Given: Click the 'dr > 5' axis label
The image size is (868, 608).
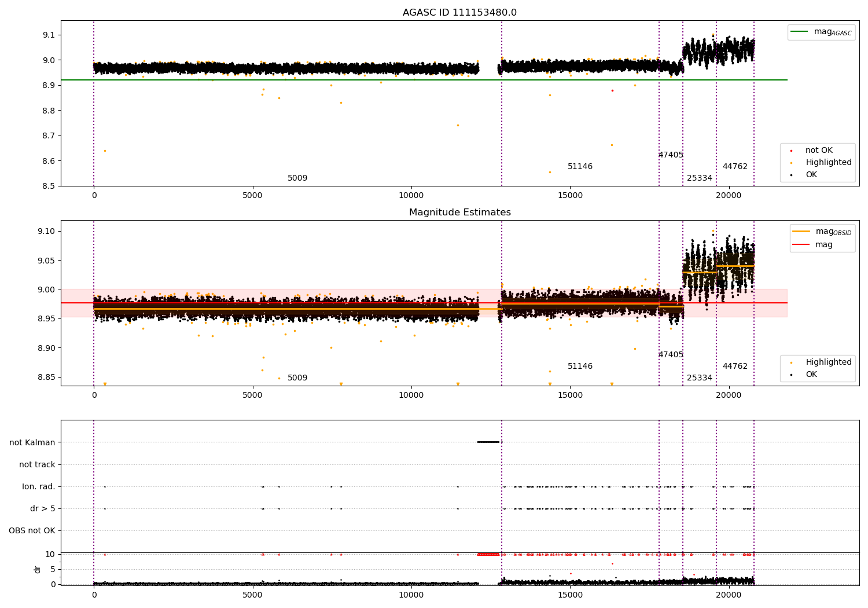Looking at the screenshot, I should coord(43,509).
